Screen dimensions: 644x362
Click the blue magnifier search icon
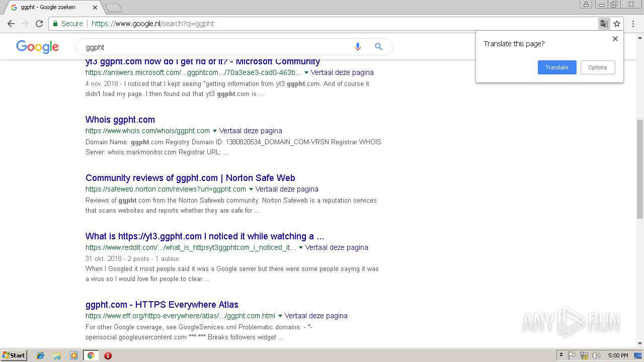coord(379,47)
